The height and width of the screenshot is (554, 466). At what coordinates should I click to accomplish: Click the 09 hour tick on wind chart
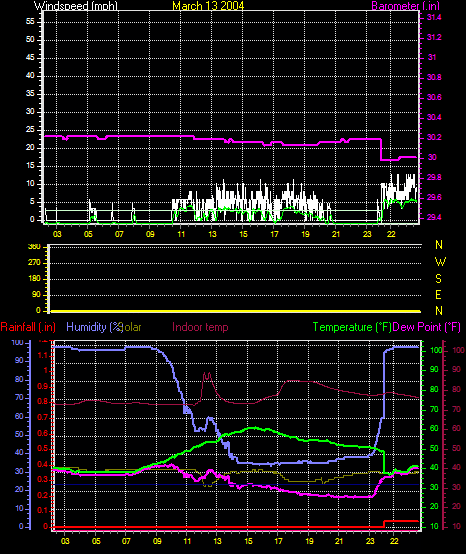click(150, 234)
